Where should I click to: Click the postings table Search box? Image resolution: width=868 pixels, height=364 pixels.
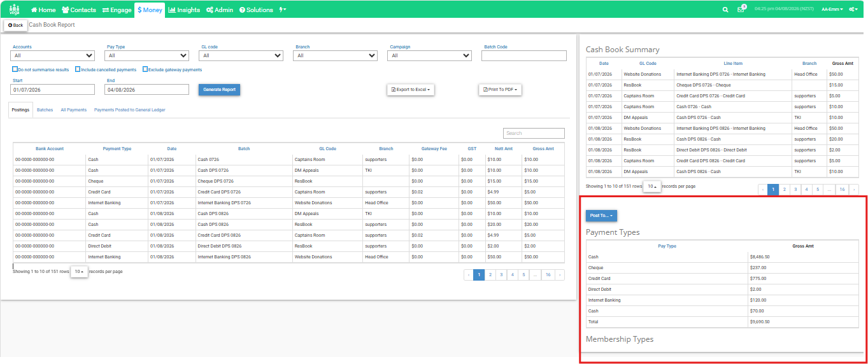(x=534, y=134)
